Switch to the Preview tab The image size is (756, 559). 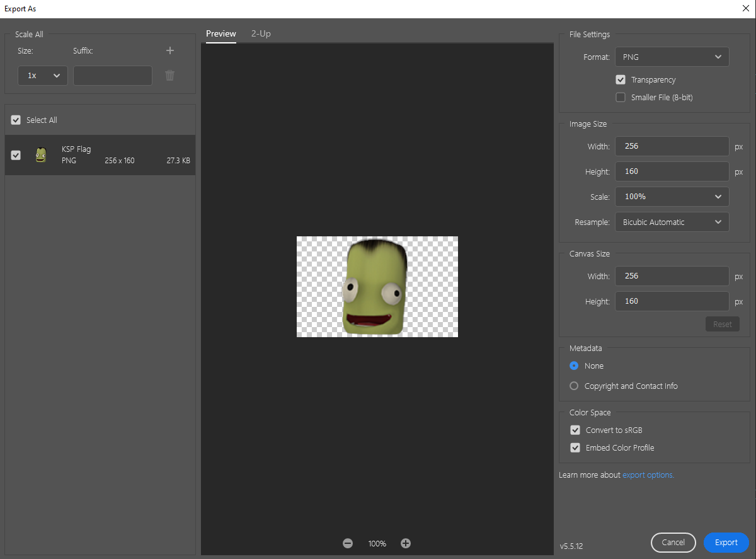point(221,34)
